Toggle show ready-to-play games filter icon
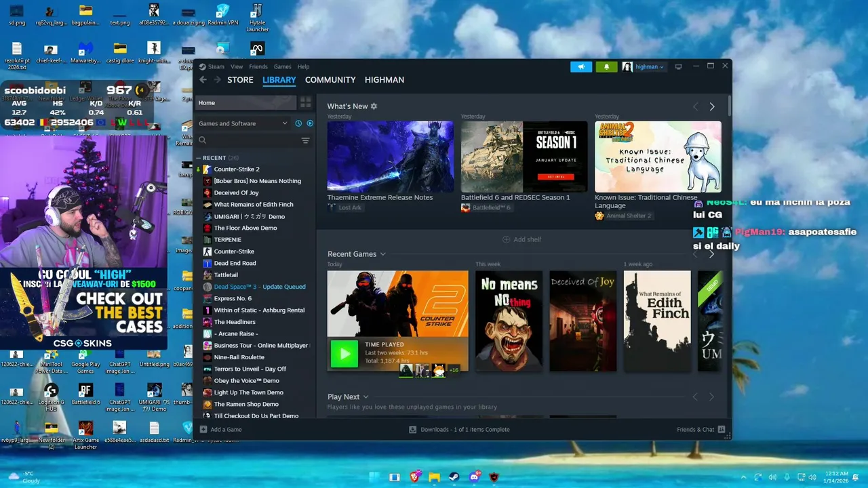868x488 pixels. (x=310, y=123)
